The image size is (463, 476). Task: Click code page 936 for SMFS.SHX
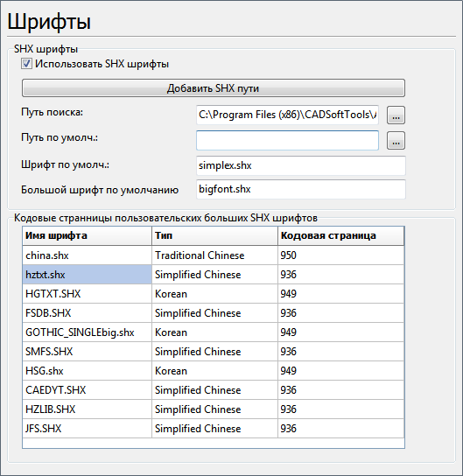tap(341, 352)
